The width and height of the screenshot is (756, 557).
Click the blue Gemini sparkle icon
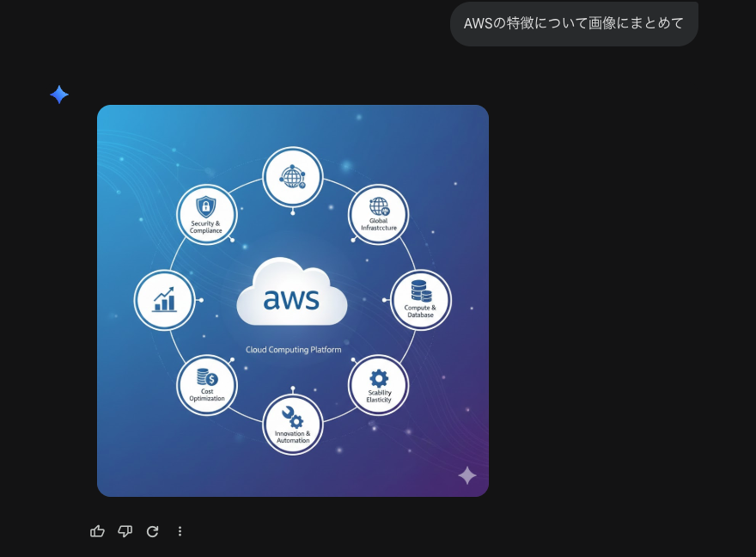[59, 95]
